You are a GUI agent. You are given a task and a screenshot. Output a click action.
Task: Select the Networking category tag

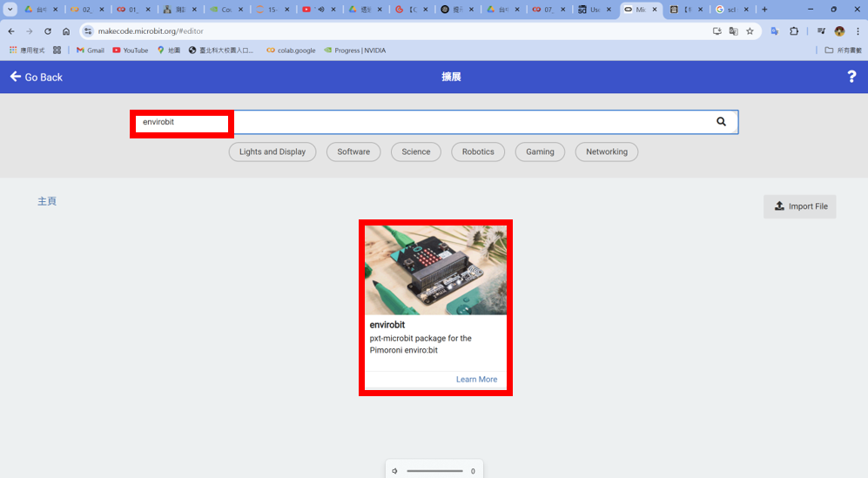coord(607,151)
